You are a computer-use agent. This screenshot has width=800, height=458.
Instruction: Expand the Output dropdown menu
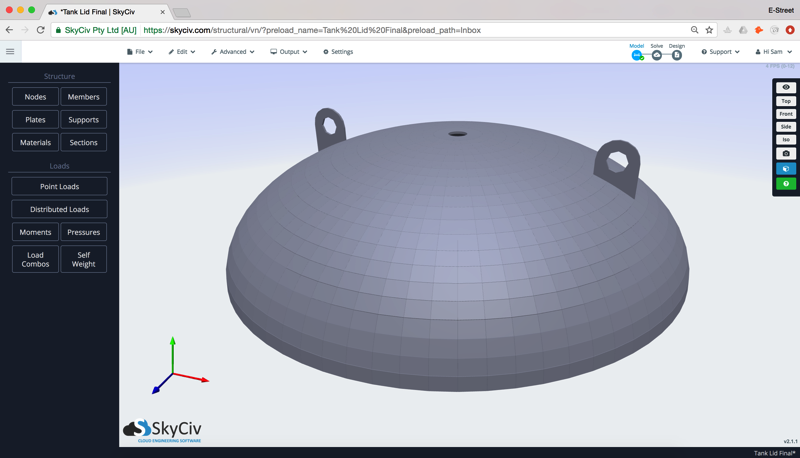(288, 52)
